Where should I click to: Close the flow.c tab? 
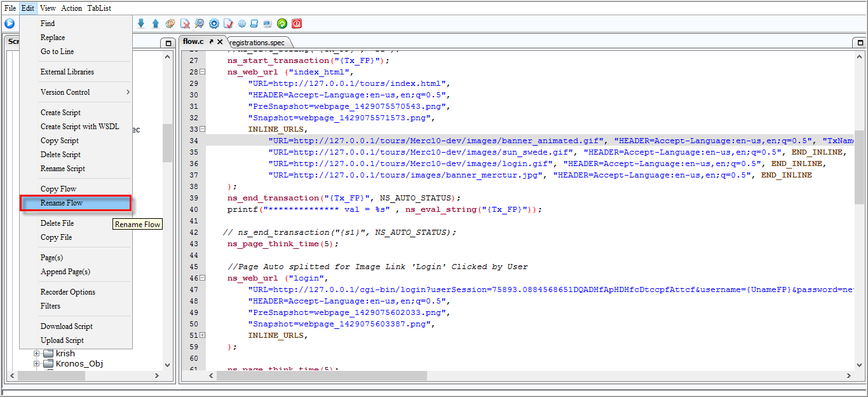(x=220, y=41)
